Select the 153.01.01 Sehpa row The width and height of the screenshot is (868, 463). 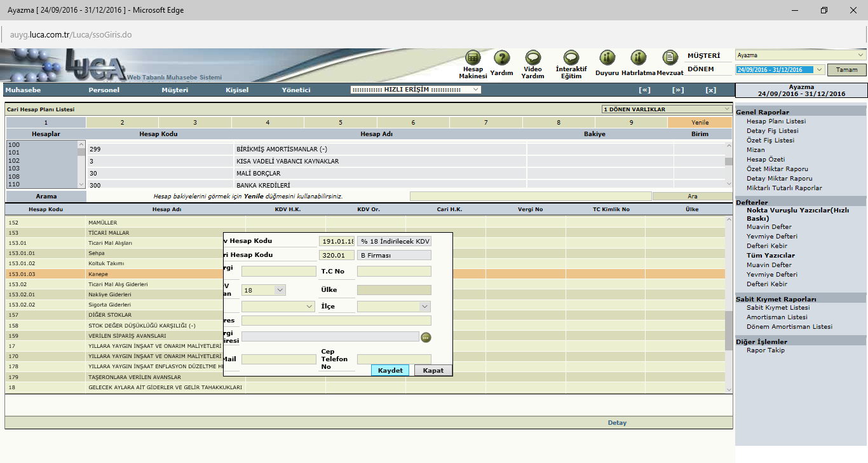365,253
